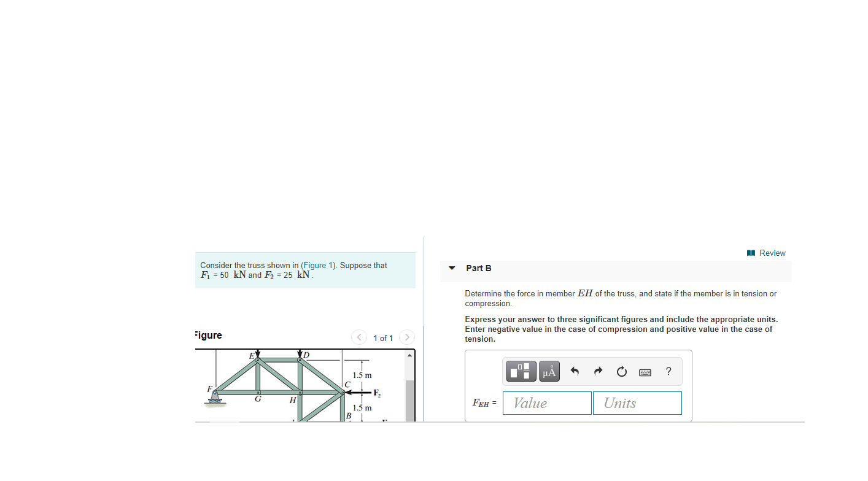Collapse the Part B section triangle
Screen dimensions: 868x481
(x=452, y=268)
